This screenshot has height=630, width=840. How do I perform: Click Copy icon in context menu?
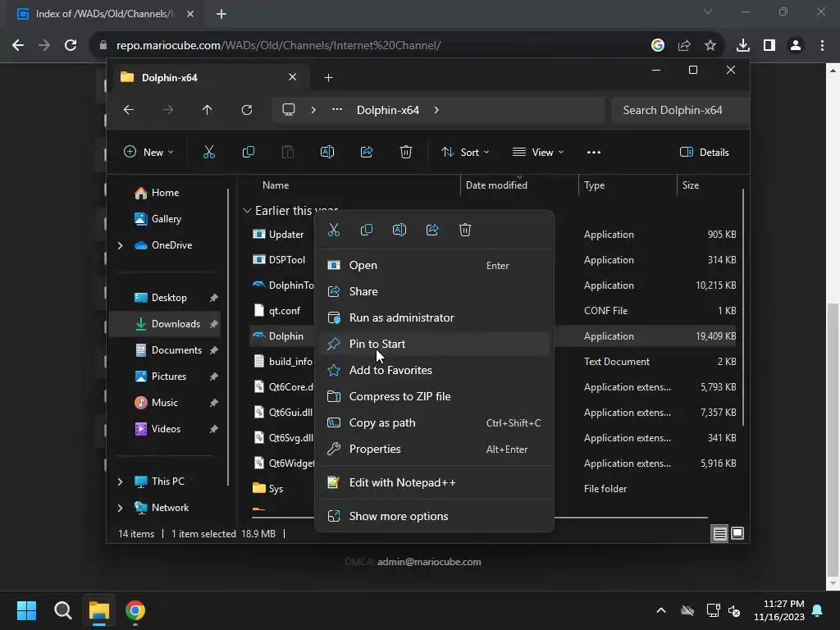click(367, 230)
